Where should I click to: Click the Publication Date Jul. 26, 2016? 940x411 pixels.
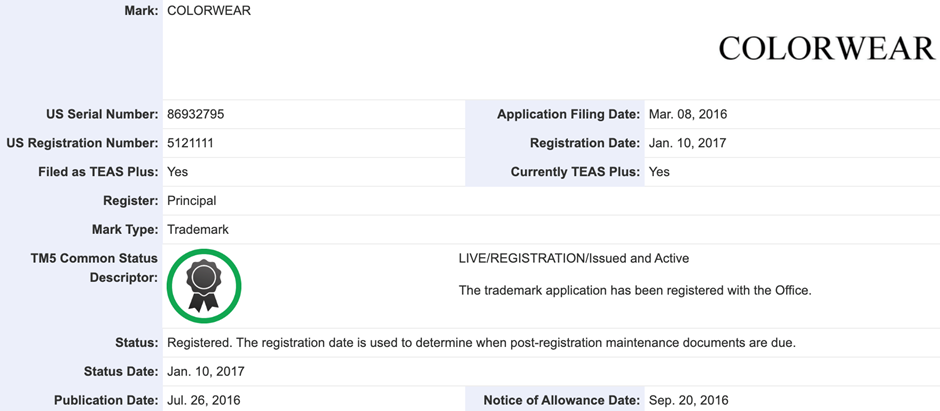pos(203,400)
